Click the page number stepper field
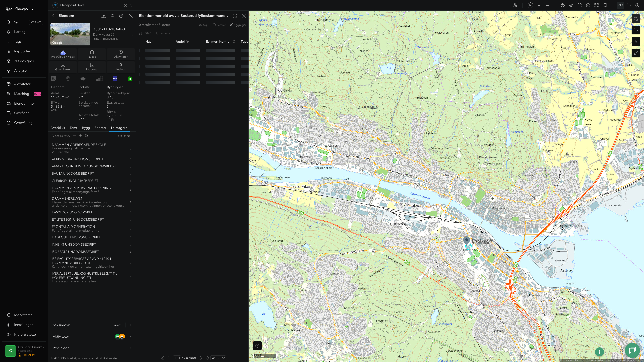Screen dimensions: 644x362 pyautogui.click(x=177, y=358)
